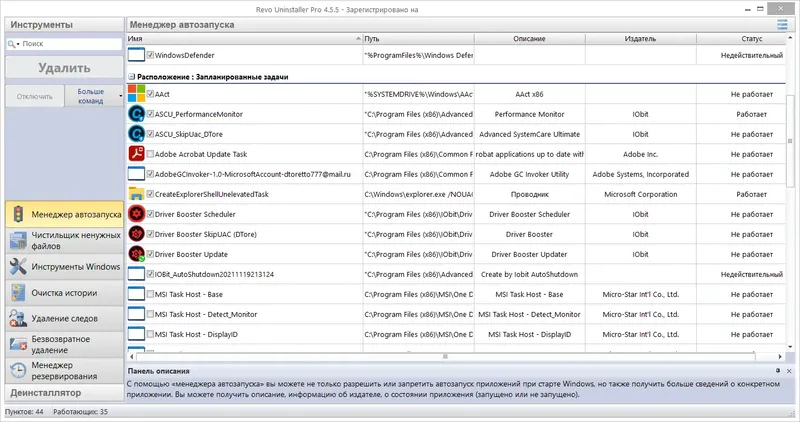Viewport: 800px width, 422px height.
Task: Click the MSI Task Host - Detect_Monitor icon
Action: pyautogui.click(x=136, y=314)
